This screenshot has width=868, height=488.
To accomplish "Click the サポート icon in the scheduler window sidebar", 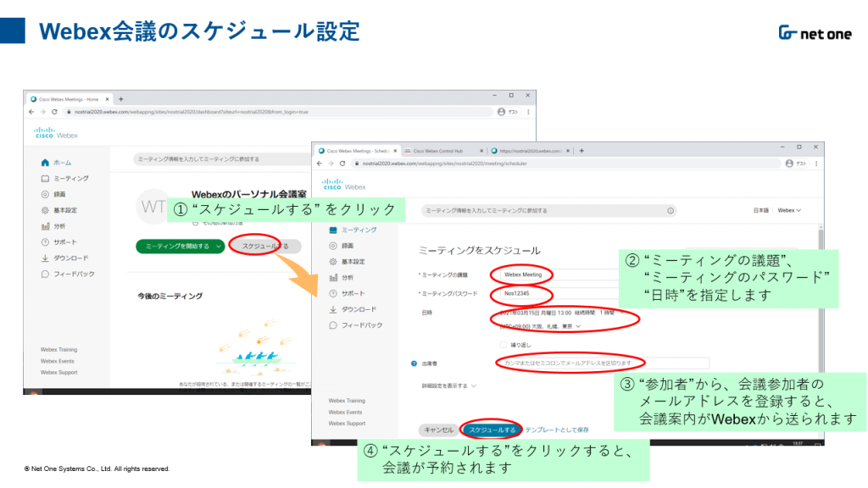I will click(x=333, y=294).
